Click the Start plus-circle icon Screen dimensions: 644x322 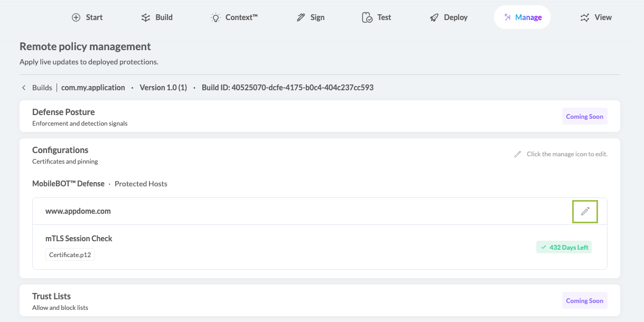(76, 17)
